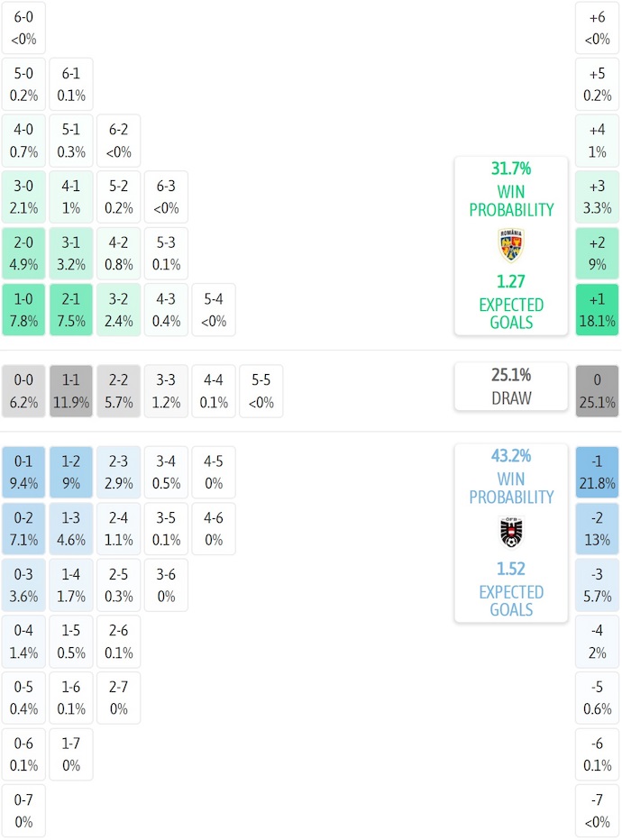Pick the 0-7 score cell
The width and height of the screenshot is (622, 840).
(24, 811)
